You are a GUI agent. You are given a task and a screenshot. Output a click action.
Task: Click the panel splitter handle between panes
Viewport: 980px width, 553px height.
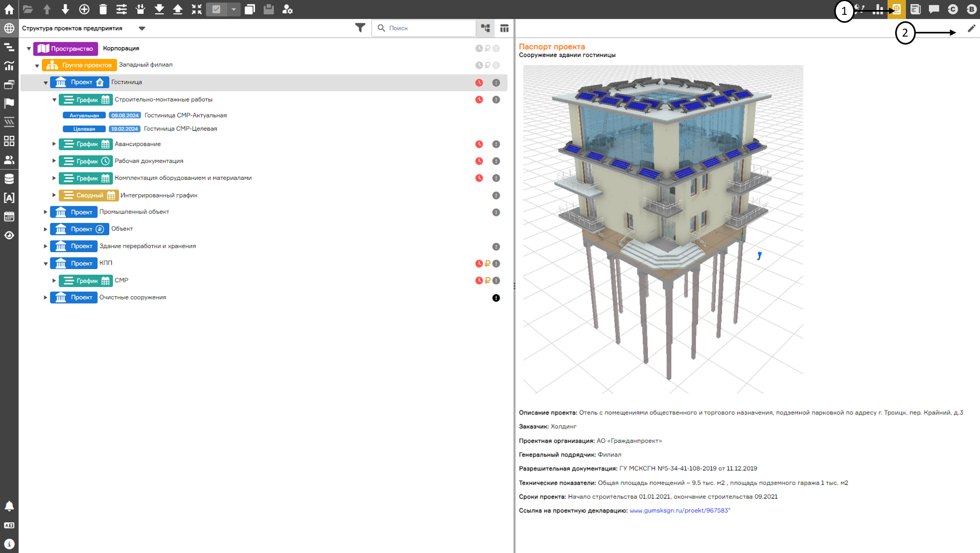[514, 286]
